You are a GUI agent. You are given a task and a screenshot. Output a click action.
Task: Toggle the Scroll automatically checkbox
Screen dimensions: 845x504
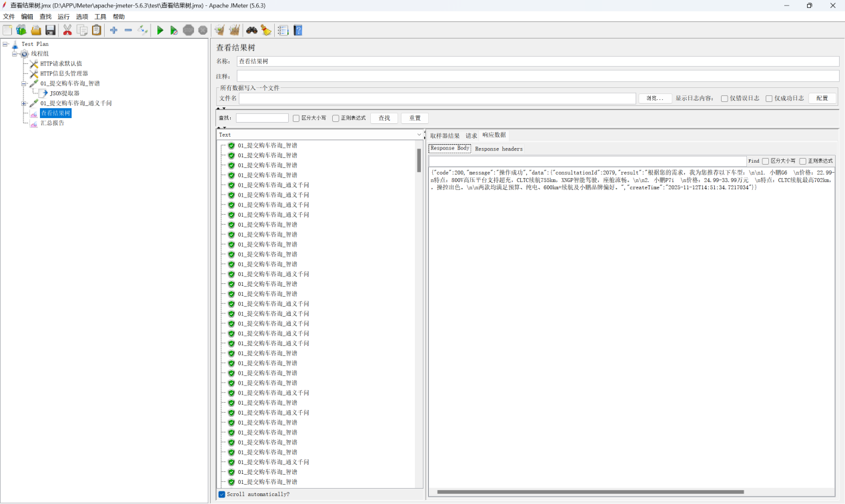click(222, 494)
